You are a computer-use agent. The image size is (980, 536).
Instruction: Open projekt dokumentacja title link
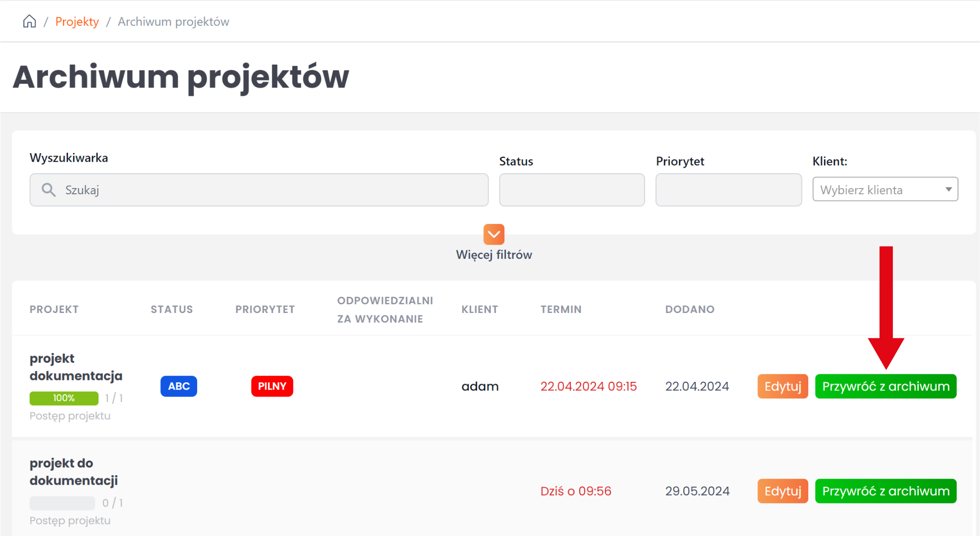[76, 367]
